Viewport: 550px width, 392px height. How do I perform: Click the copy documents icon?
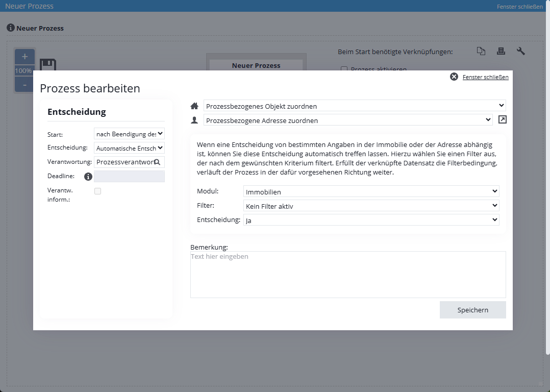(481, 51)
